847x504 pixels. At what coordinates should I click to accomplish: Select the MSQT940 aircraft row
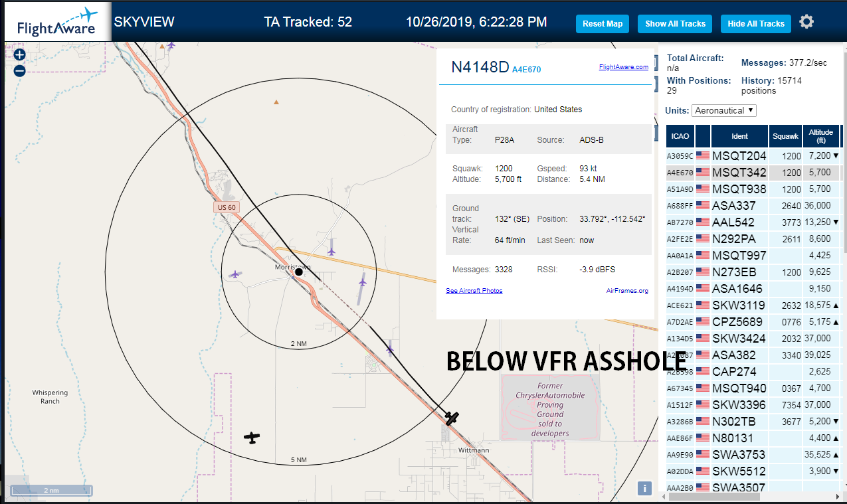[753, 388]
